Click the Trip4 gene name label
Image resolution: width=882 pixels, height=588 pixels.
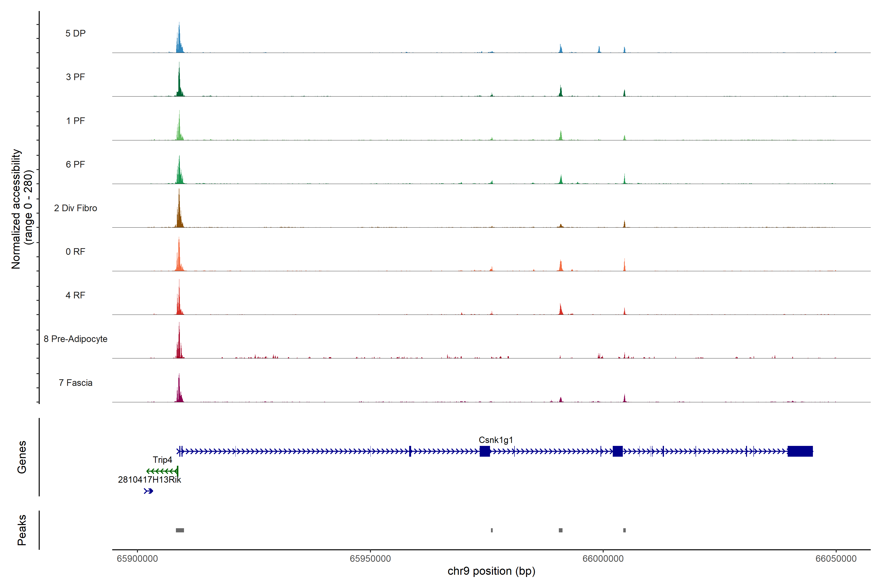(x=162, y=460)
